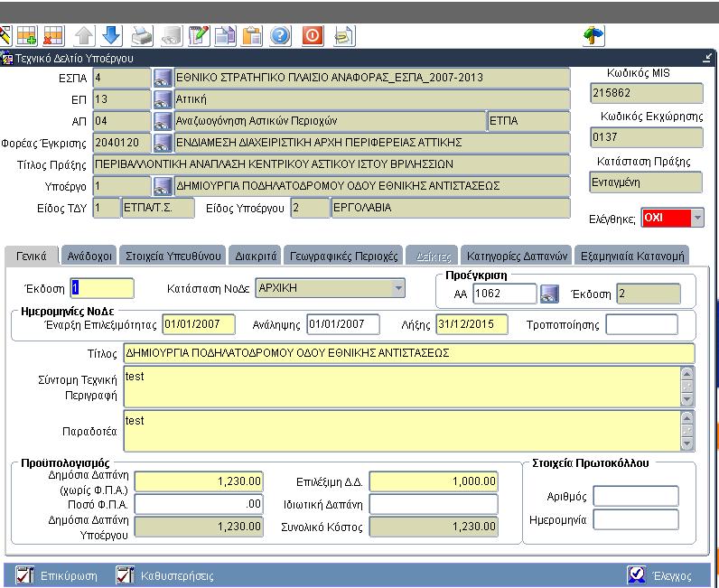
Task: Click the Επικύρωση button label
Action: click(x=69, y=576)
